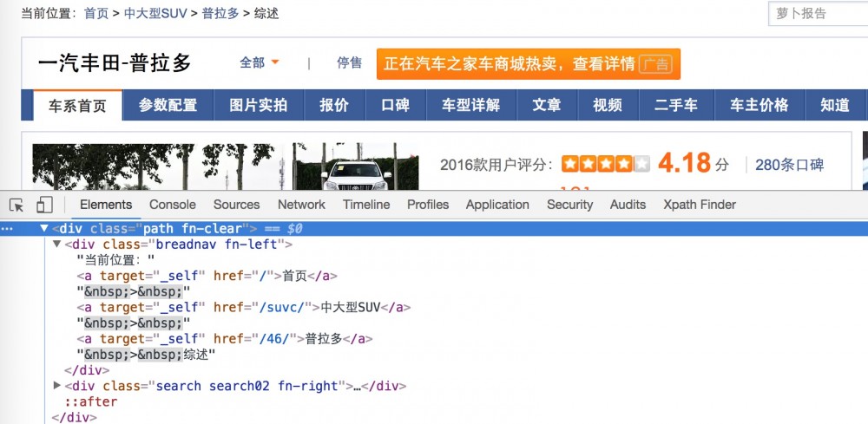Click the 萝卜报告 search field
868x424 pixels.
(819, 13)
